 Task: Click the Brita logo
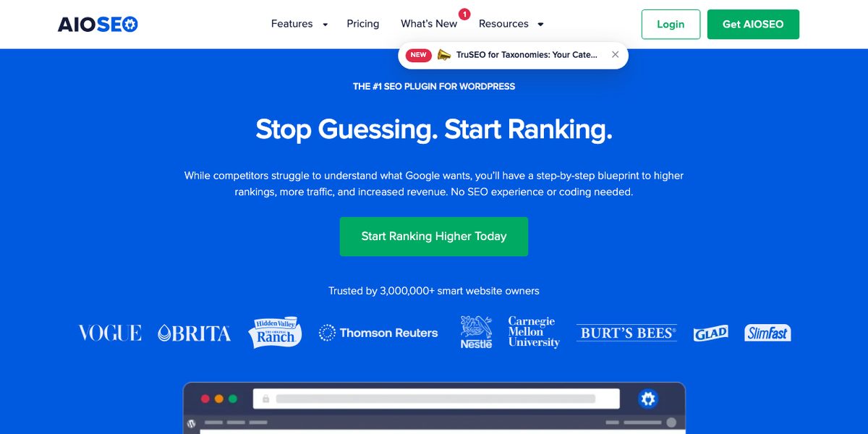[194, 333]
